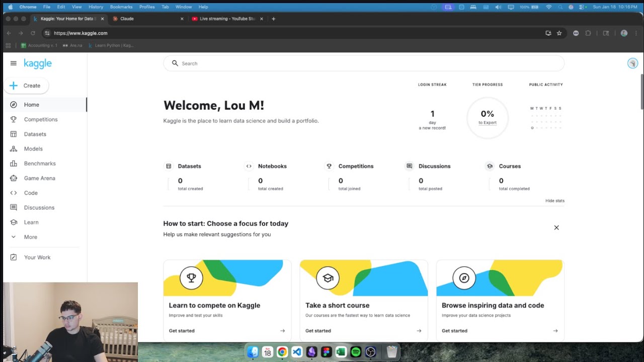Click the Datasets stat icon
This screenshot has width=644, height=362.
[x=169, y=166]
